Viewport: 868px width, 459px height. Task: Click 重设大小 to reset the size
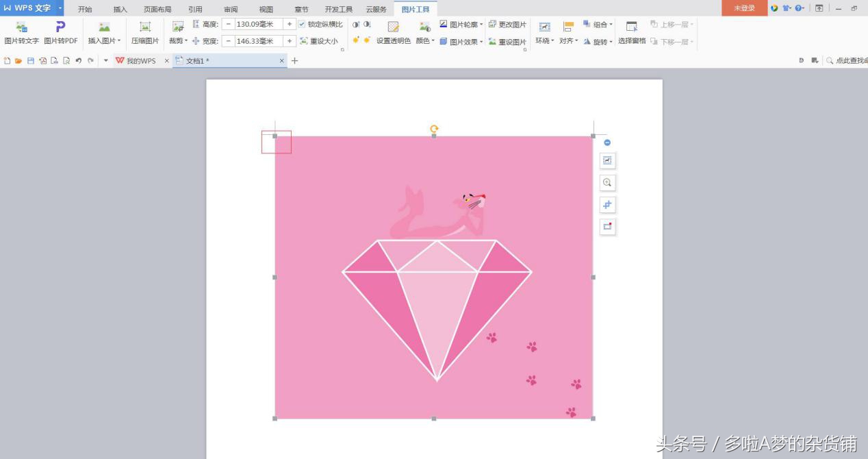[319, 41]
